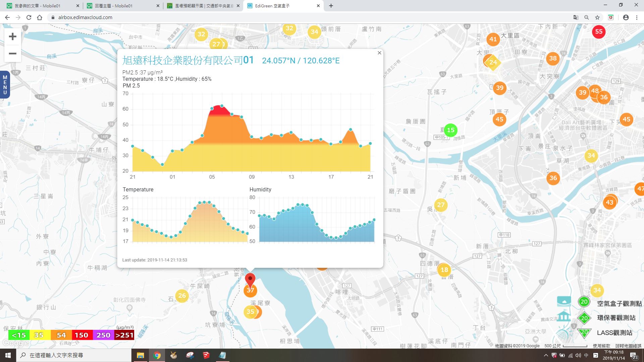Select the orange marker 41 near 大里區
Viewport: 644px width, 362px height.
tap(493, 39)
